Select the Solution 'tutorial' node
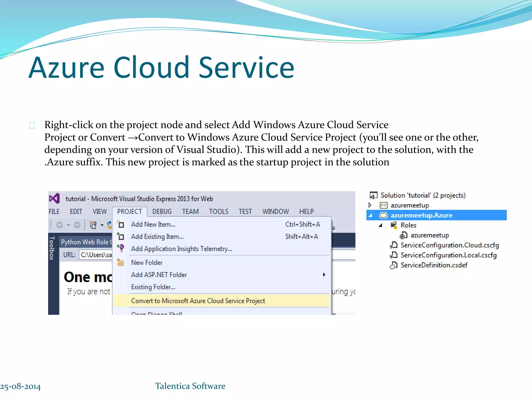 pos(423,195)
